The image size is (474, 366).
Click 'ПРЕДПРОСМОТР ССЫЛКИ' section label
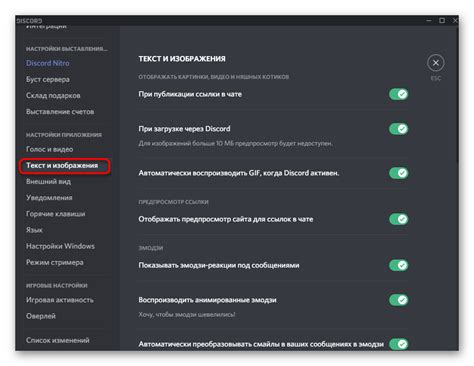(x=173, y=202)
